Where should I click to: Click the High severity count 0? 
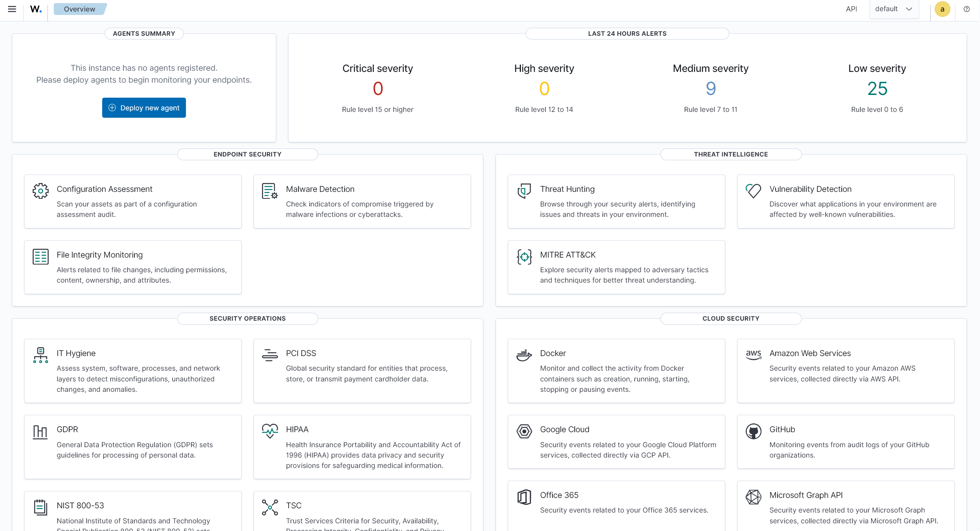coord(544,89)
